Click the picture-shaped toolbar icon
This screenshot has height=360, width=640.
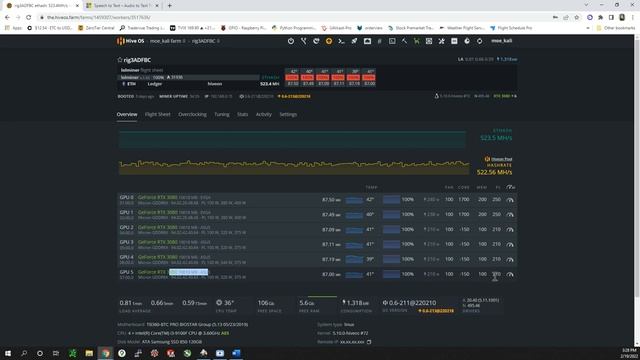click(x=367, y=41)
